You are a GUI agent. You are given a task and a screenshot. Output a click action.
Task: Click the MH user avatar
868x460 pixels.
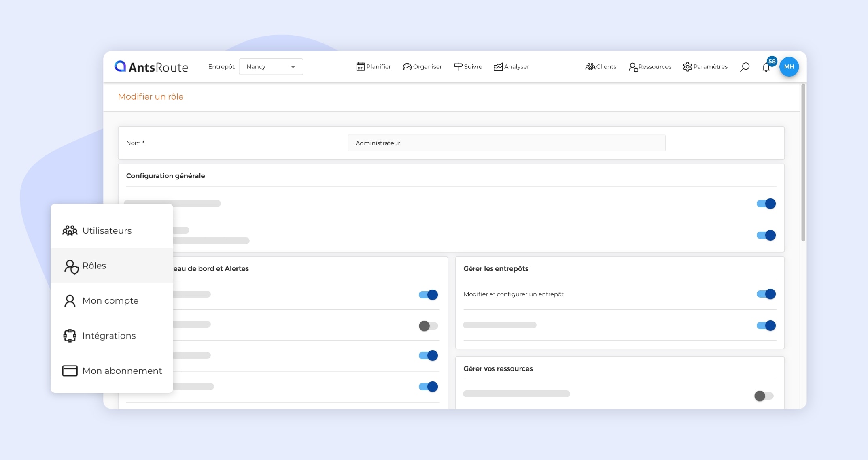pyautogui.click(x=789, y=67)
